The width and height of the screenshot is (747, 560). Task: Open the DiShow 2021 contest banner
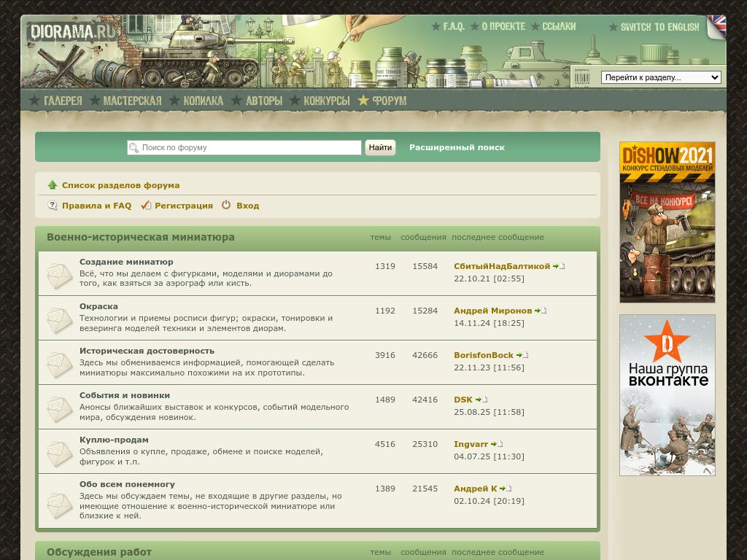(x=667, y=222)
